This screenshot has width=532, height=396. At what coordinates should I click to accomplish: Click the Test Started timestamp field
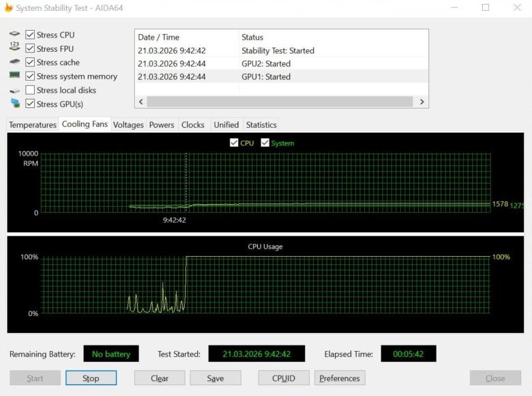click(x=256, y=354)
